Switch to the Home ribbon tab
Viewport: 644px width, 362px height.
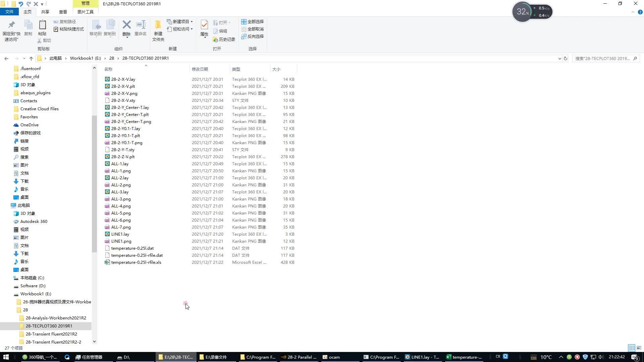[x=28, y=12]
